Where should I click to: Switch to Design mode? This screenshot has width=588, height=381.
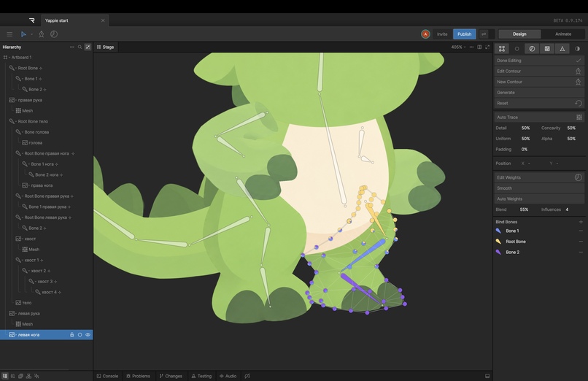519,34
